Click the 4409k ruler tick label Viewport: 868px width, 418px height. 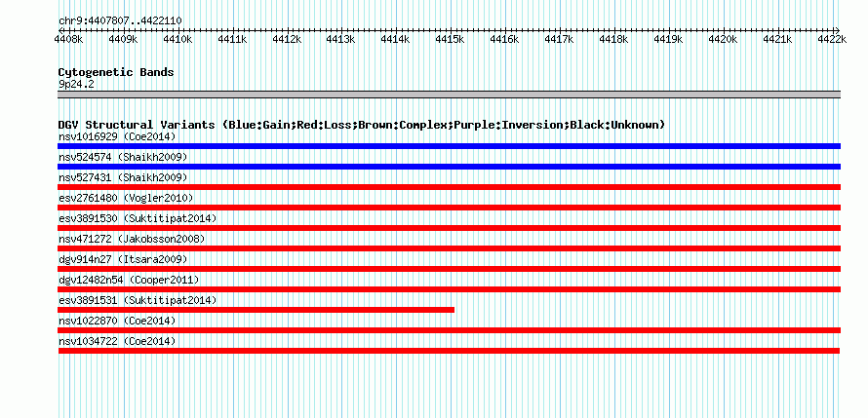[123, 39]
